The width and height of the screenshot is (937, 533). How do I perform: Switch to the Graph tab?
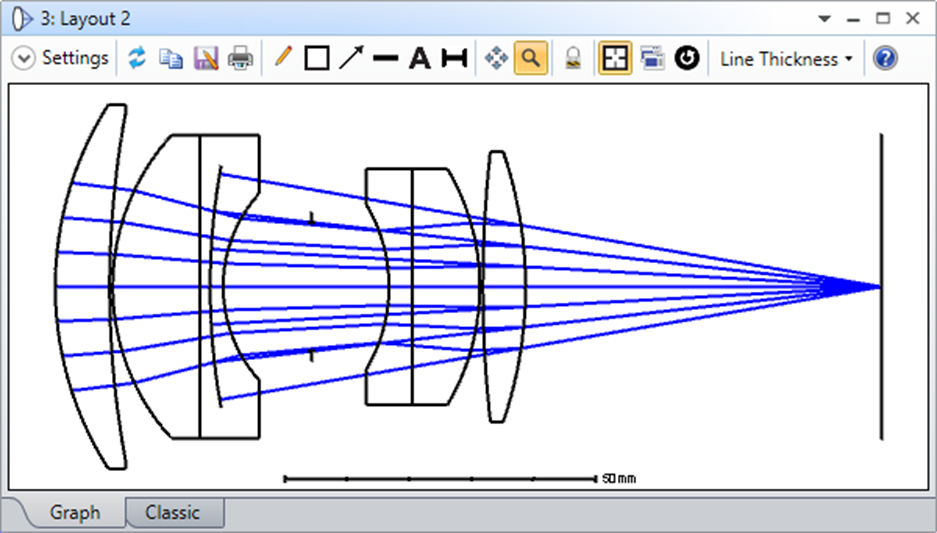(75, 513)
